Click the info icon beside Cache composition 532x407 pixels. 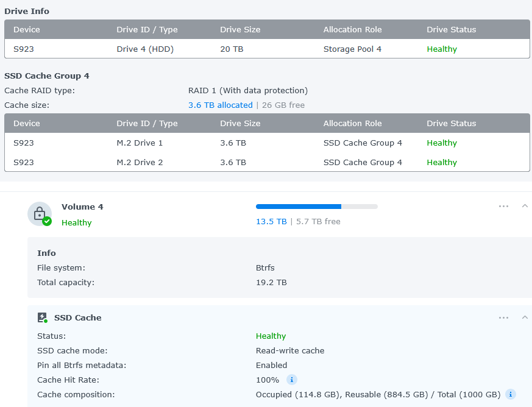coord(511,394)
